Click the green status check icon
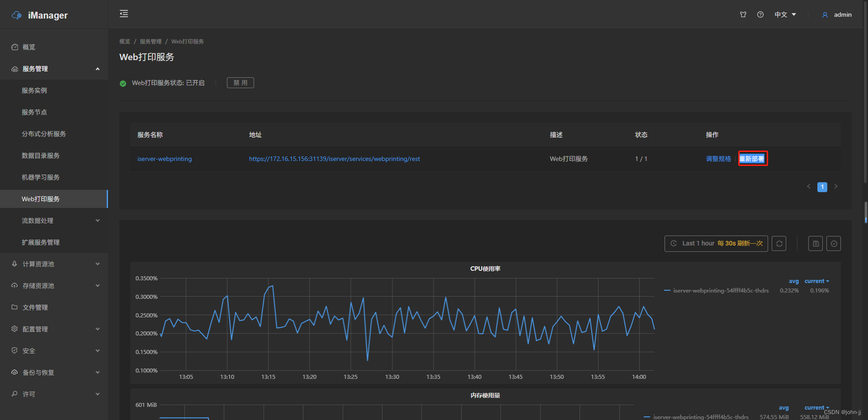This screenshot has width=868, height=420. point(123,83)
